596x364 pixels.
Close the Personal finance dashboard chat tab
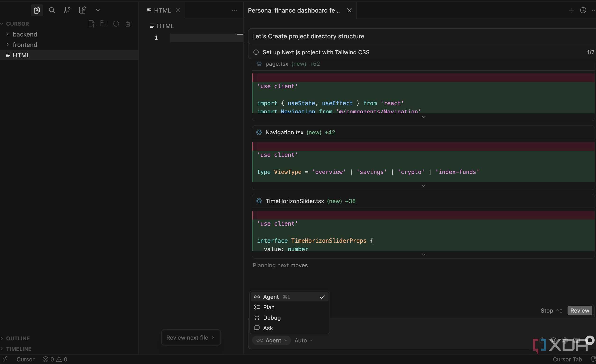point(349,10)
